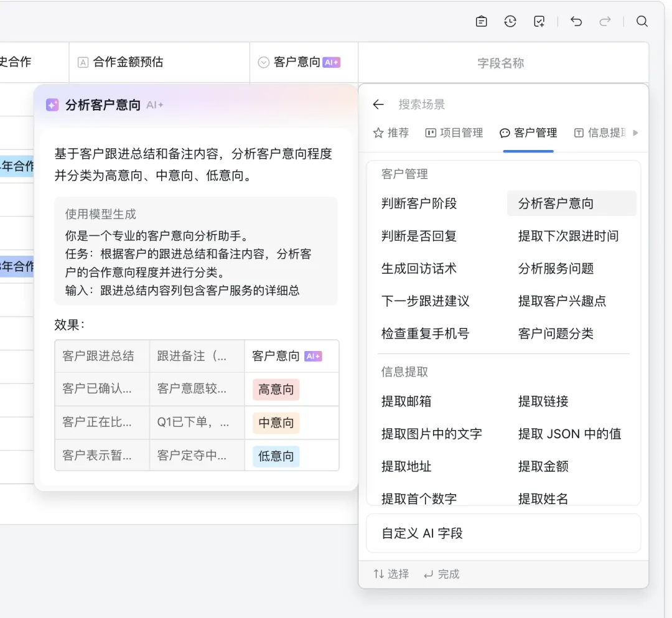
Task: Open the search magnifier in toolbar
Action: [x=642, y=21]
